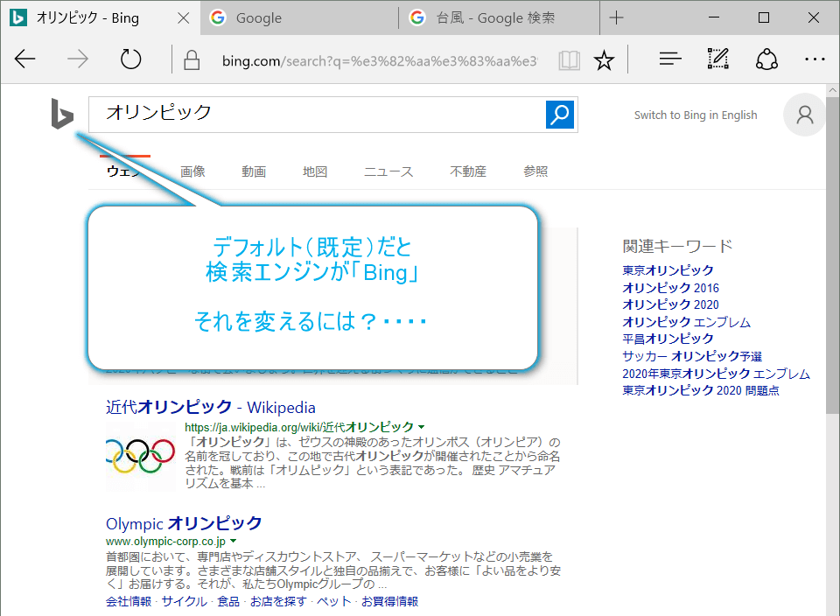Image resolution: width=840 pixels, height=616 pixels.
Task: Open the Web Note pen icon
Action: (718, 59)
